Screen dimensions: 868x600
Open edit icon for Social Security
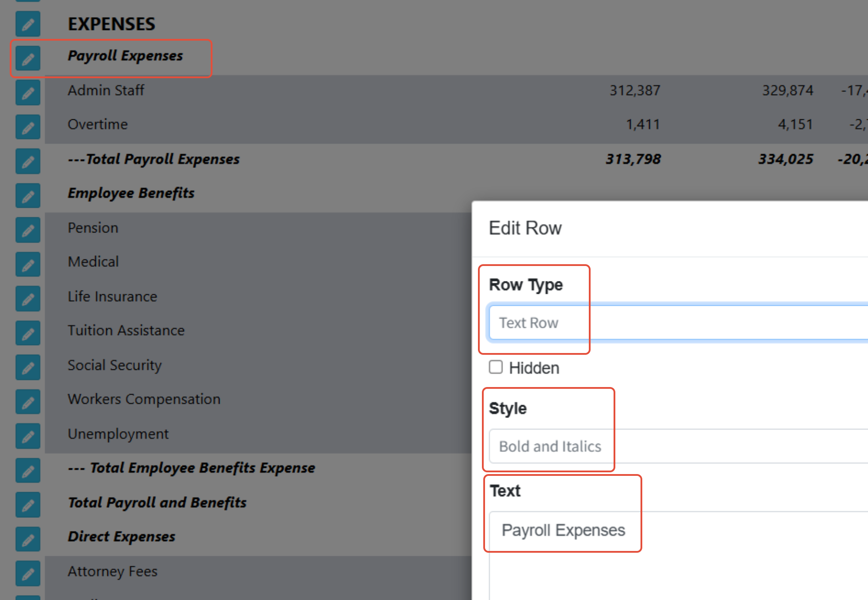point(28,368)
